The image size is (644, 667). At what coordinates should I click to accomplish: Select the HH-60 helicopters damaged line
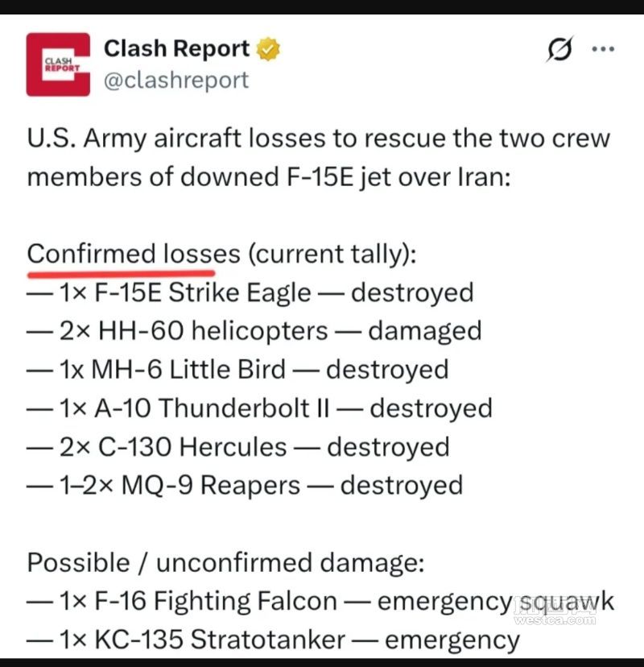254,331
